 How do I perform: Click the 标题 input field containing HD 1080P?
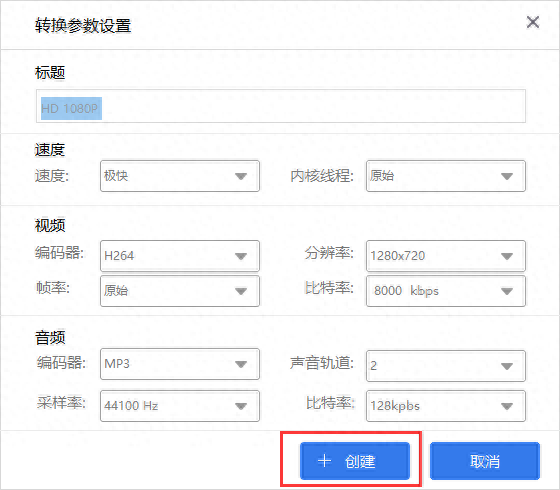coord(281,106)
